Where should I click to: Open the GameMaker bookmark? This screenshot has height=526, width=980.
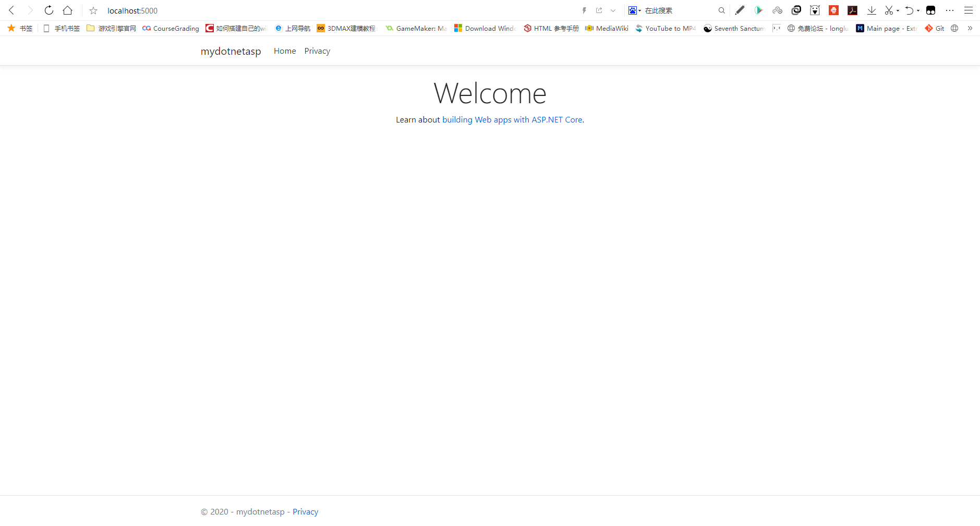click(416, 28)
